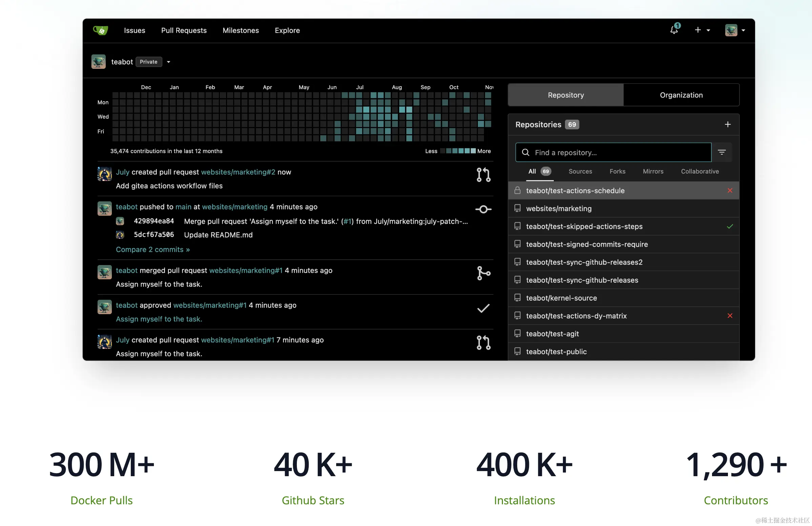Switch to the Organization toggle
The height and width of the screenshot is (526, 812).
[681, 95]
